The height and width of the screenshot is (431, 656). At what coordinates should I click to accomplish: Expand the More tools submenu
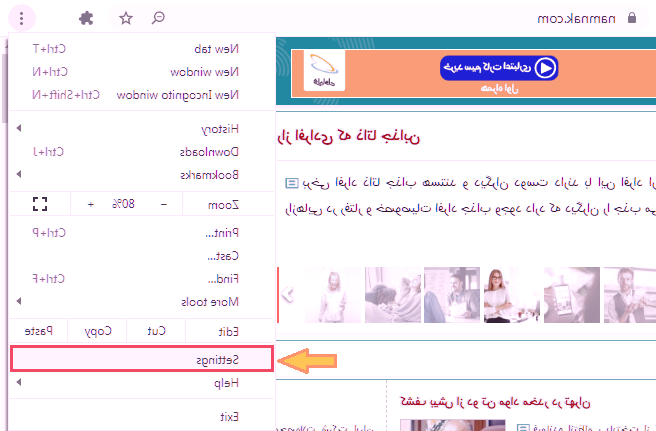[x=141, y=302]
